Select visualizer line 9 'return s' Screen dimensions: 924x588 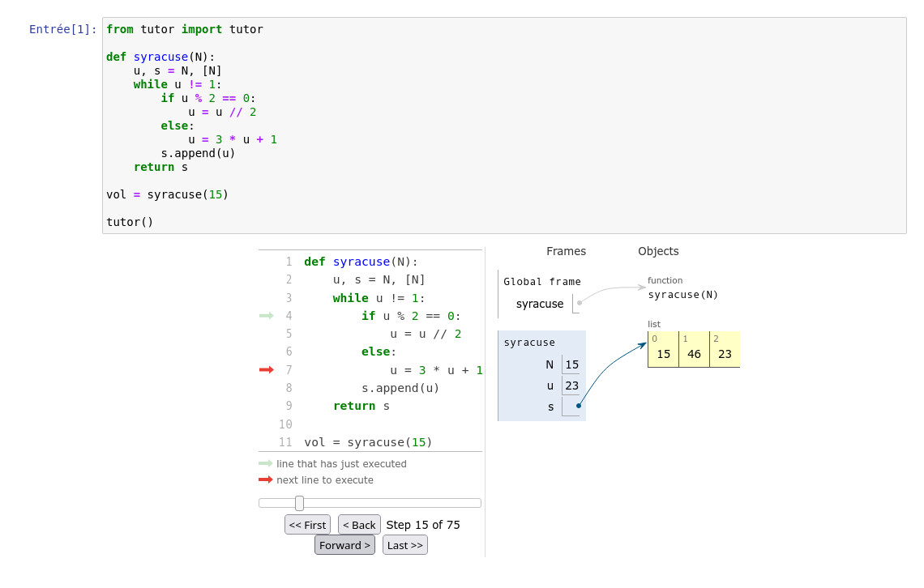[x=361, y=406]
